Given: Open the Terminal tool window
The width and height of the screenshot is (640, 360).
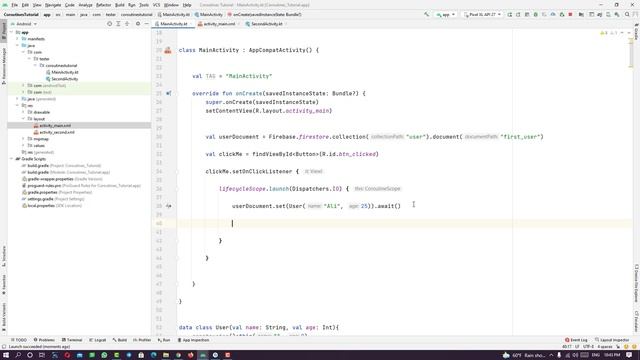Looking at the screenshot, I should [72, 340].
